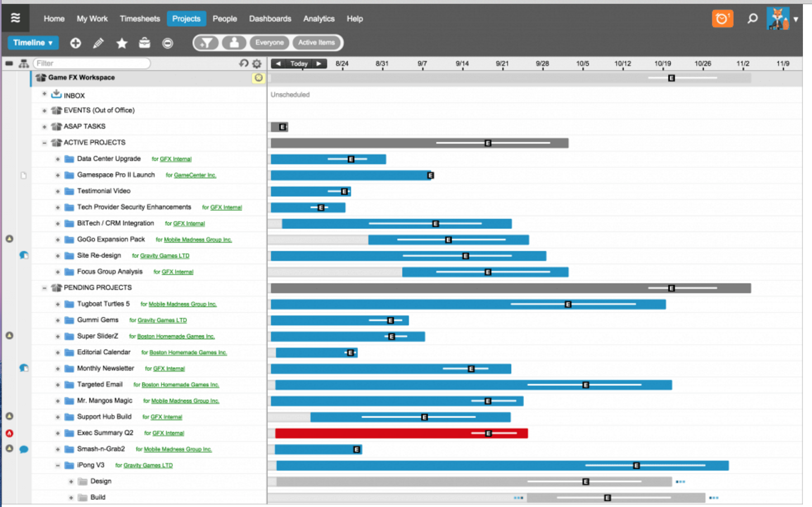Switch to the Timesheets tab
Image resolution: width=812 pixels, height=507 pixels.
click(x=140, y=19)
